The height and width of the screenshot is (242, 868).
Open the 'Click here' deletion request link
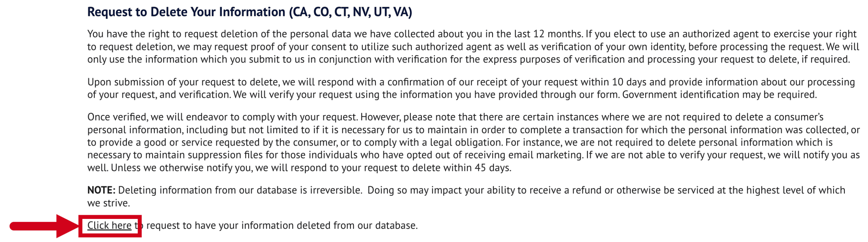(109, 225)
